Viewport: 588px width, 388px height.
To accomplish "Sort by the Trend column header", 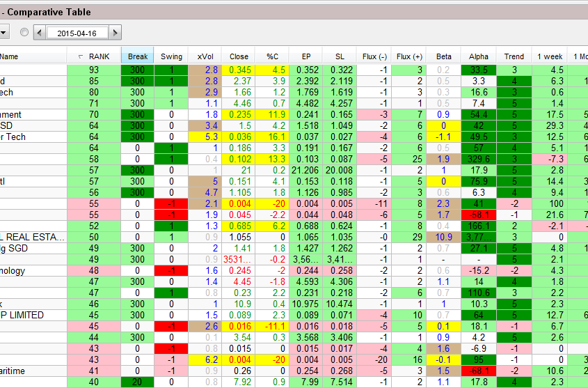I will (514, 56).
